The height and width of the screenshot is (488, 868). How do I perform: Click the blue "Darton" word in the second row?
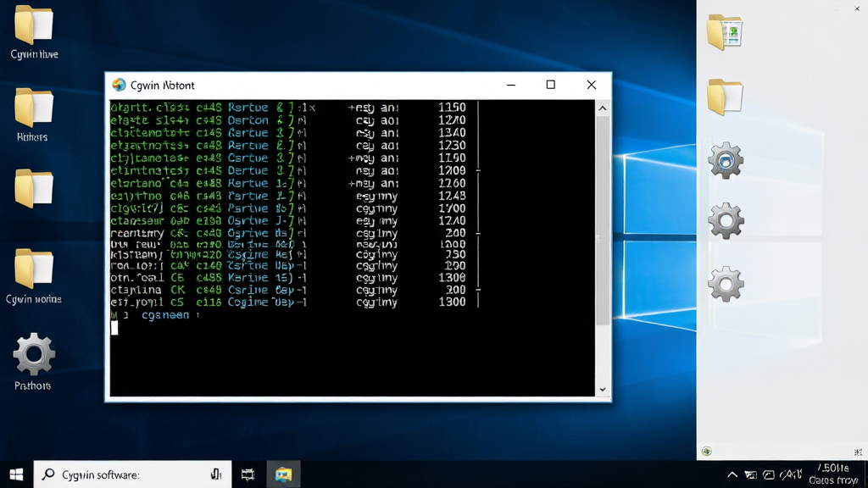(248, 120)
